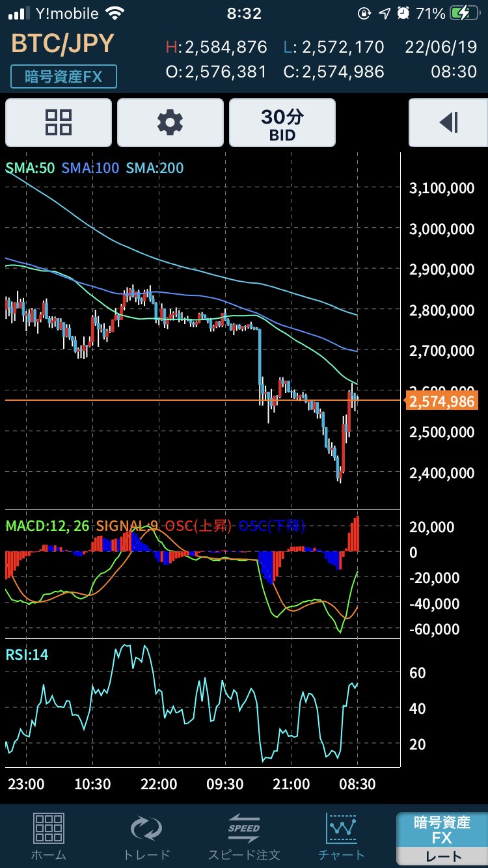Screen dimensions: 488x868
Task: Tap the 暗号資産FX instrument type badge
Action: [x=64, y=76]
